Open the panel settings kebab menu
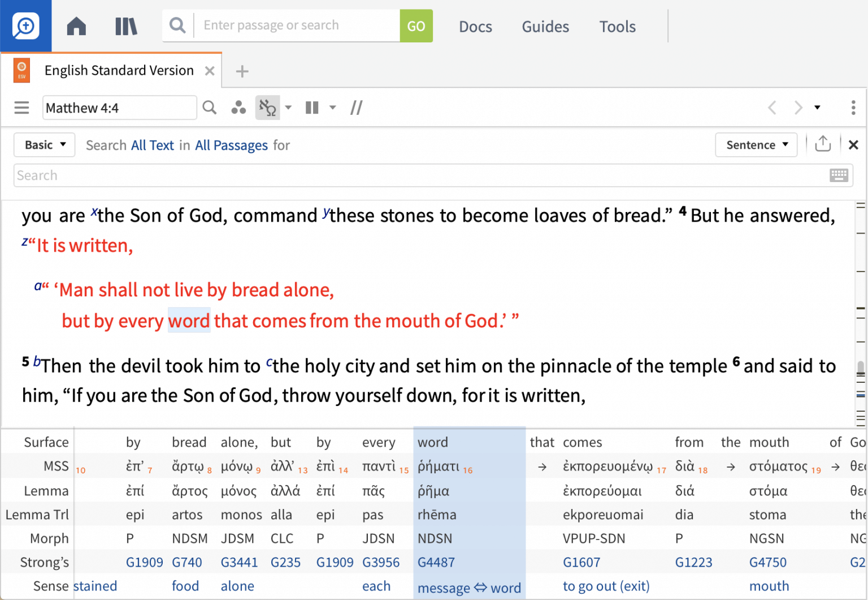Image resolution: width=868 pixels, height=600 pixels. click(853, 107)
